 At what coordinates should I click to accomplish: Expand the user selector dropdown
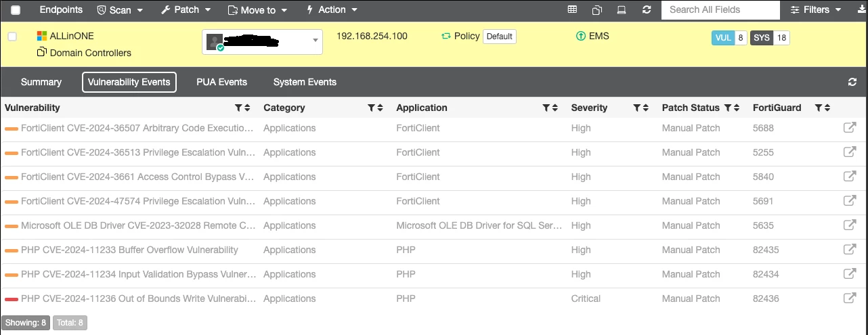[263, 41]
